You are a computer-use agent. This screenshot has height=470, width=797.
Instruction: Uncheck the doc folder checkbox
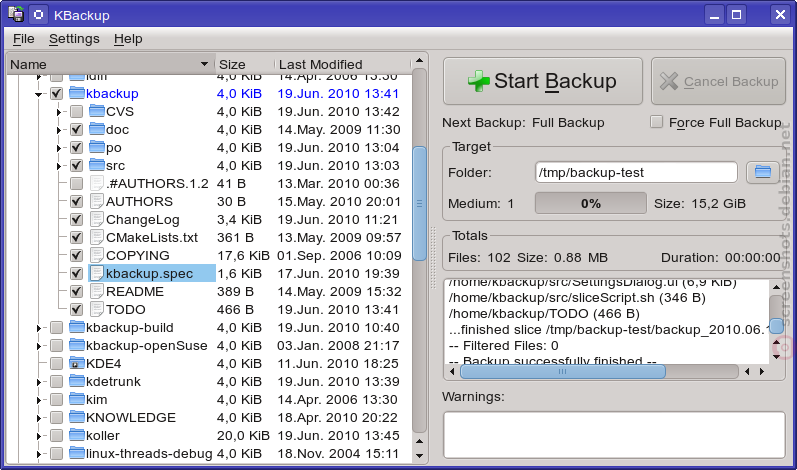76,130
